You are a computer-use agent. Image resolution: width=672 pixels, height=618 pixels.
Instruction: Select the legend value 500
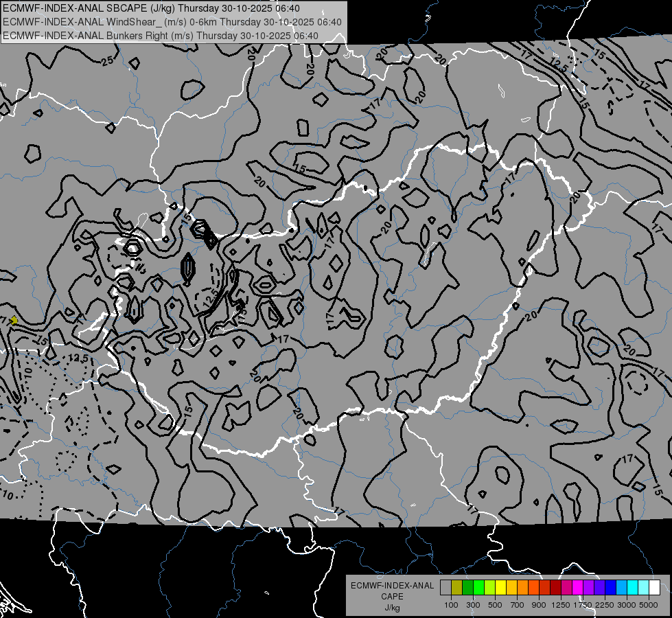click(495, 605)
